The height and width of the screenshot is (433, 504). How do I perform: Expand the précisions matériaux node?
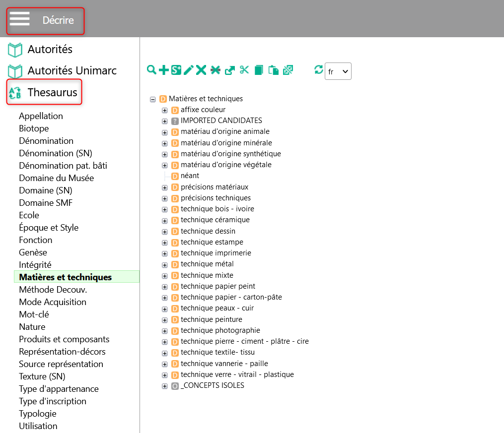pyautogui.click(x=164, y=187)
